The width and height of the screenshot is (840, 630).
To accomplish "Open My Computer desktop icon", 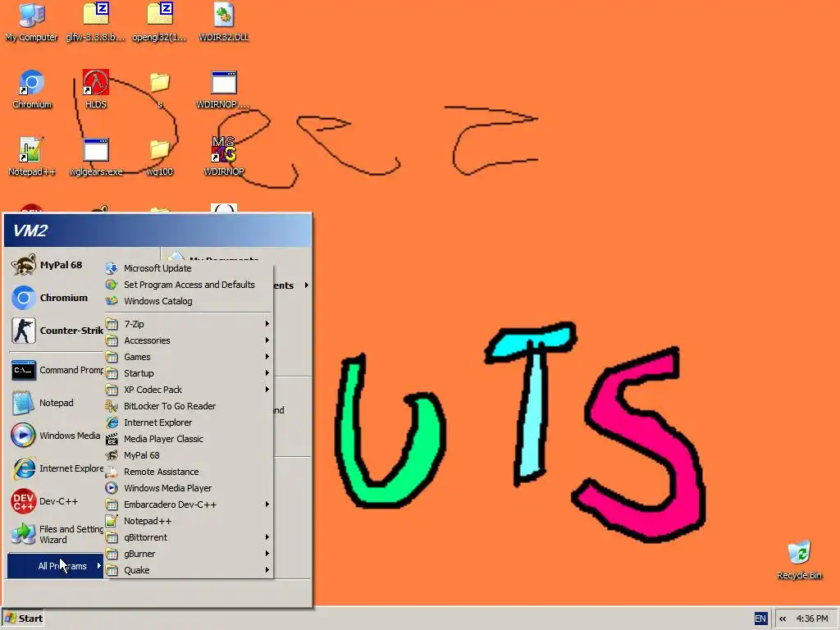I will tap(31, 21).
